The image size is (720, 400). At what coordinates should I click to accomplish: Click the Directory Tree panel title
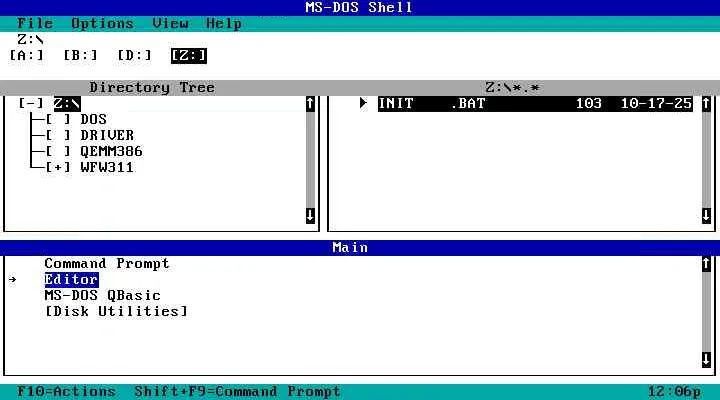click(x=152, y=87)
